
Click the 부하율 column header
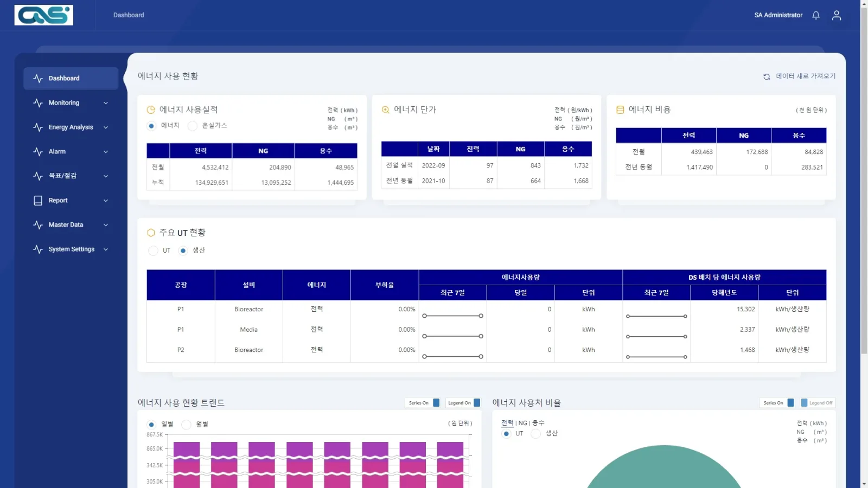385,285
